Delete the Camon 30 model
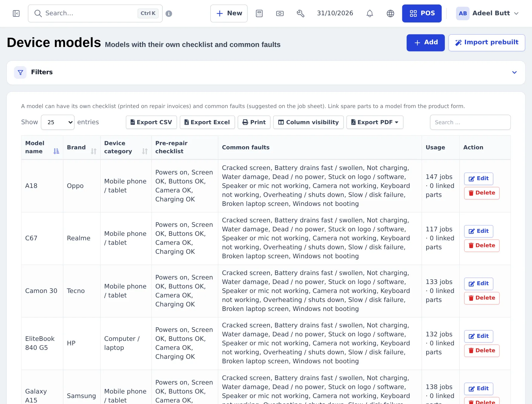Image resolution: width=532 pixels, height=404 pixels. coord(482,298)
